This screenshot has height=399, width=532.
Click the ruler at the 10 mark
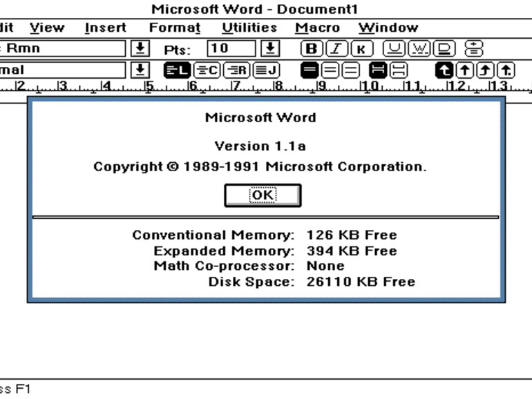pos(369,86)
